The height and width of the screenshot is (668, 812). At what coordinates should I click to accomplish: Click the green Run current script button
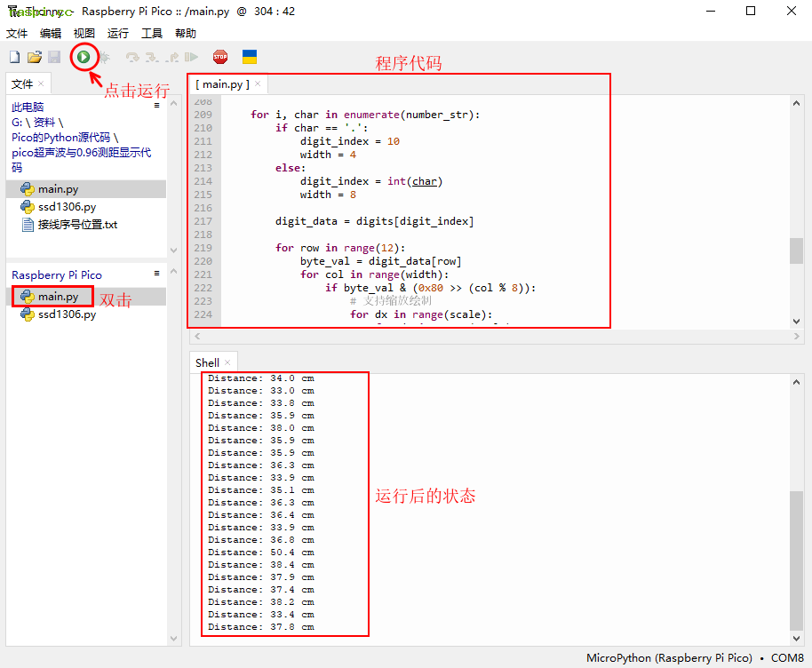[84, 57]
